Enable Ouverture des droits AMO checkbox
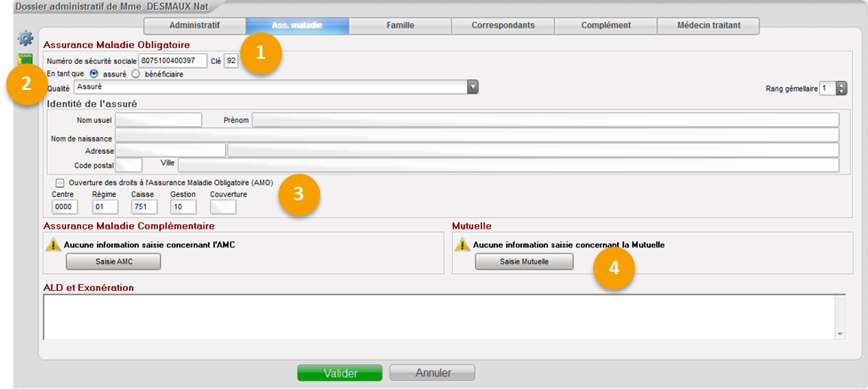This screenshot has height=389, width=868. click(x=60, y=182)
